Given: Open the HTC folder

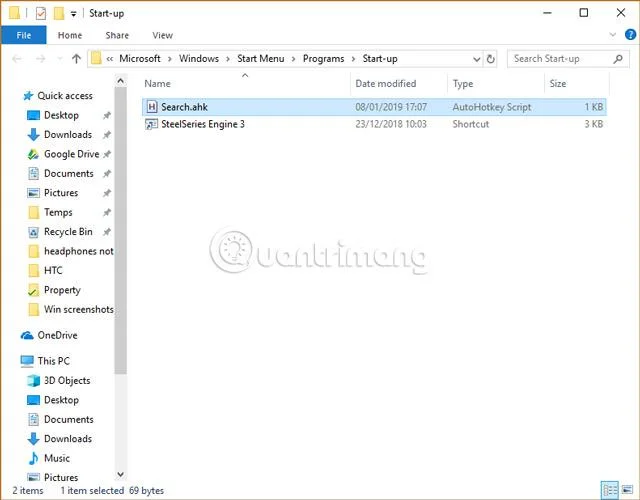Looking at the screenshot, I should pos(53,271).
